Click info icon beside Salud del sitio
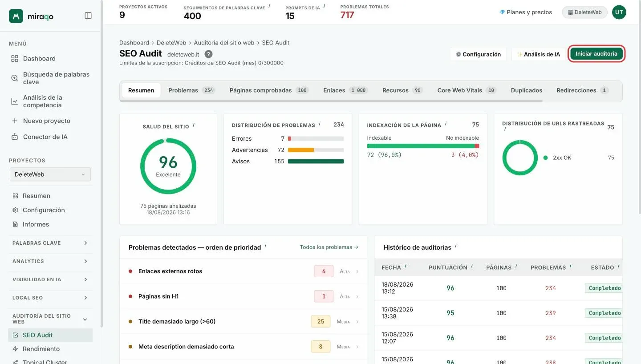 pyautogui.click(x=193, y=125)
